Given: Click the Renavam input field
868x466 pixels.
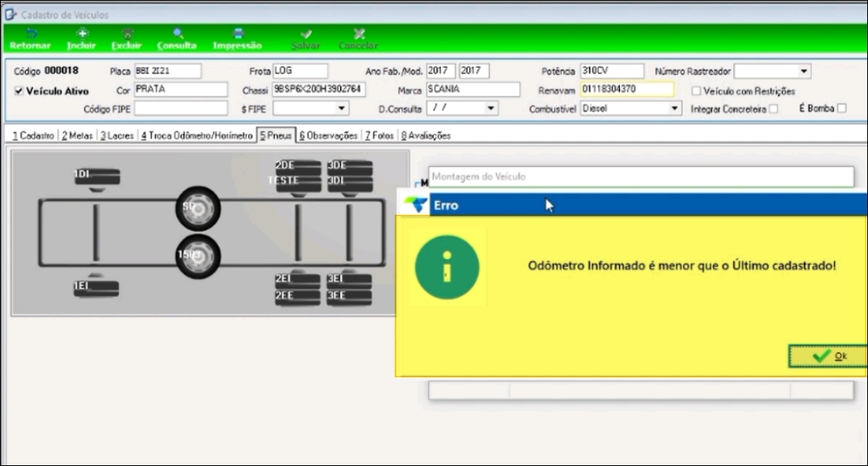Looking at the screenshot, I should point(626,90).
